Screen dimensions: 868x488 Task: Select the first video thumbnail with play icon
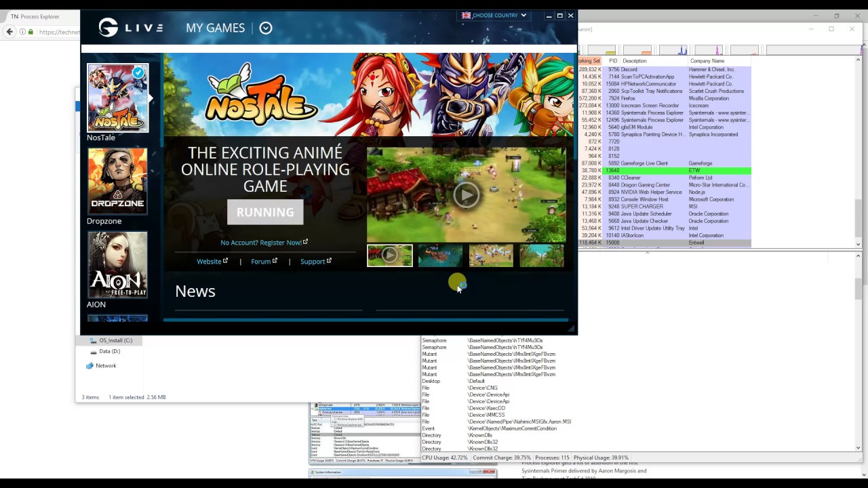point(390,256)
